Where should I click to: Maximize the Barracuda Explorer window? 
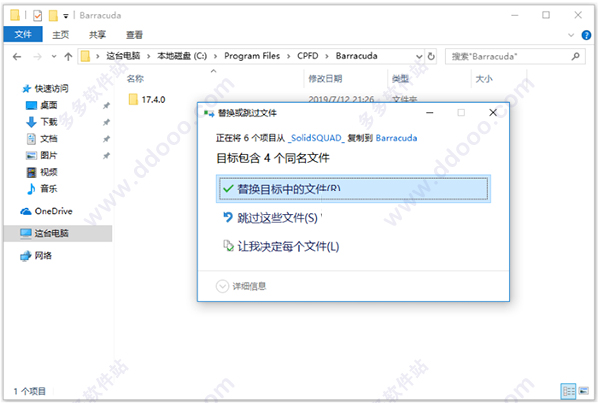(x=546, y=15)
